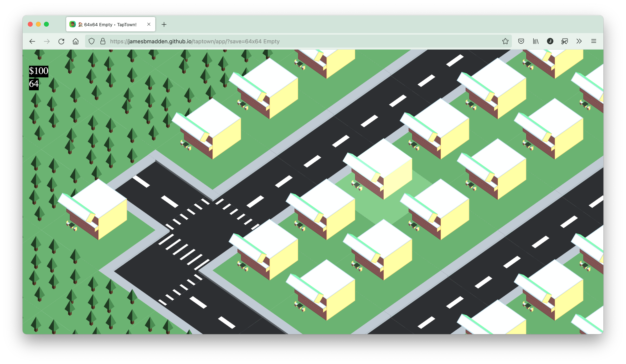The height and width of the screenshot is (364, 626).
Task: Close the TapTown tab
Action: 149,24
